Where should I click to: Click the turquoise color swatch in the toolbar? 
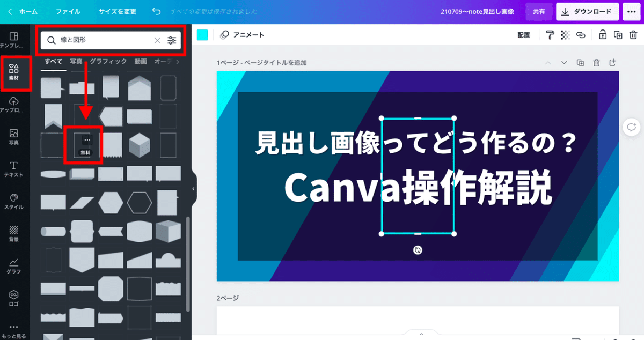(x=202, y=34)
